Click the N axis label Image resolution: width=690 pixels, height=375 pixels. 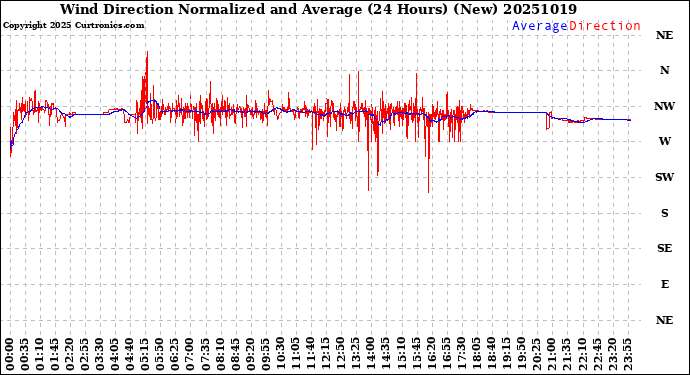coord(664,70)
